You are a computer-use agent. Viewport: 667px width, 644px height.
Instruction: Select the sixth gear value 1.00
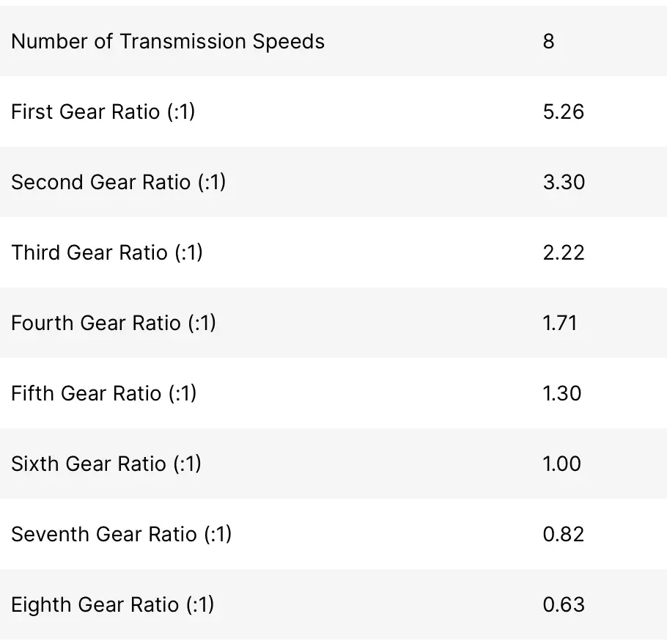pyautogui.click(x=561, y=464)
